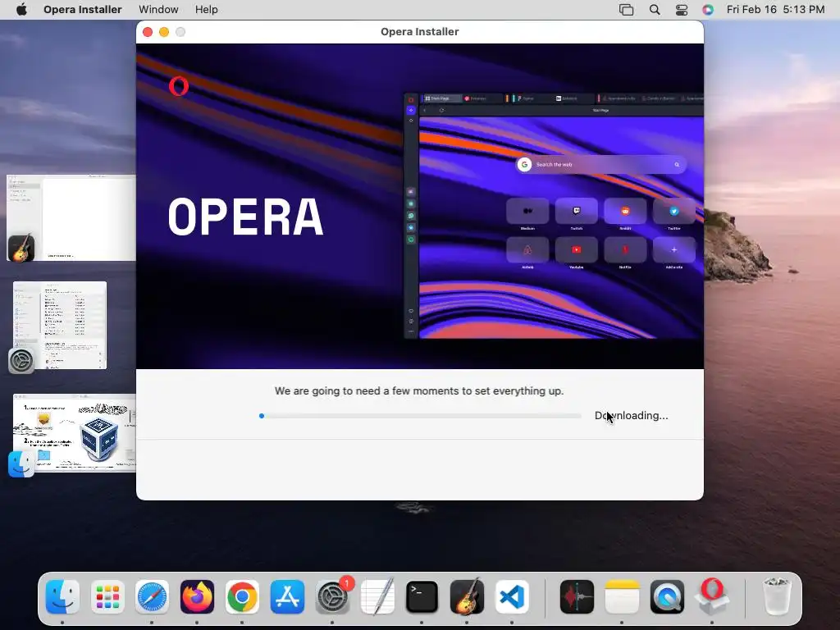Switch to the Finder Stage Manager window
The height and width of the screenshot is (630, 840).
pyautogui.click(x=74, y=433)
